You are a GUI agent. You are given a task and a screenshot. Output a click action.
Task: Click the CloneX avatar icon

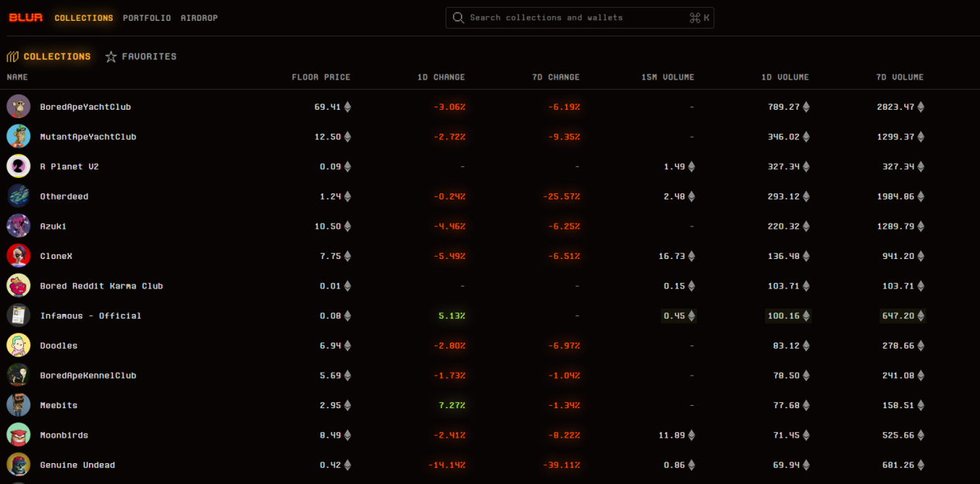pos(19,256)
